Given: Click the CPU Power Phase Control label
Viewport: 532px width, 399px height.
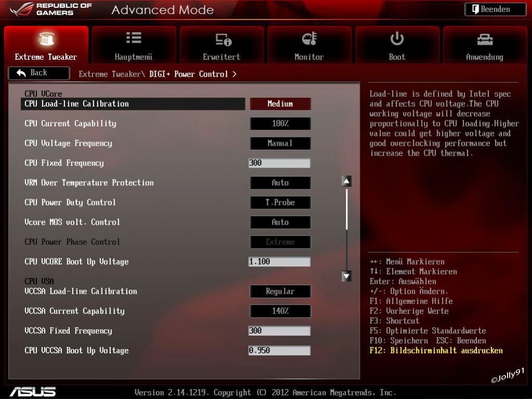Looking at the screenshot, I should click(x=72, y=242).
